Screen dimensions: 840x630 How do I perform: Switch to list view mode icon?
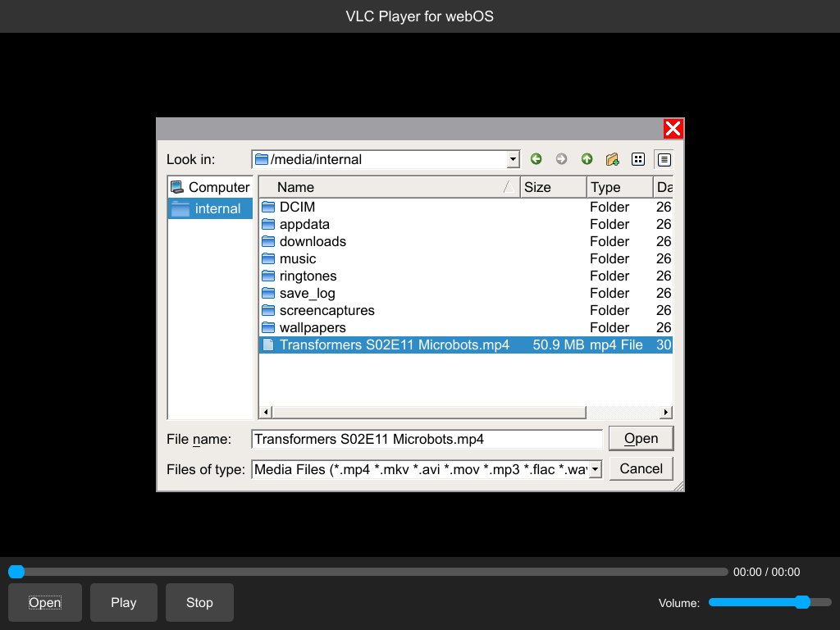coord(638,159)
